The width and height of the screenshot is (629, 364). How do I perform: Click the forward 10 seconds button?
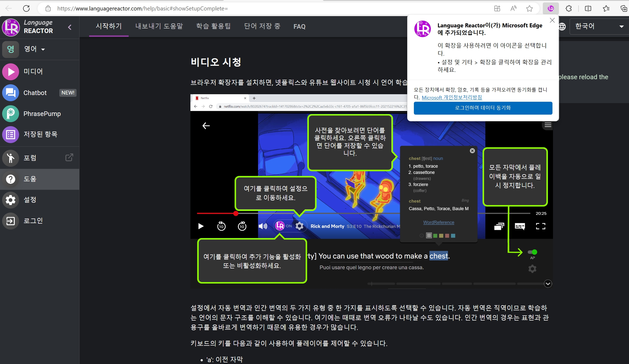point(242,226)
